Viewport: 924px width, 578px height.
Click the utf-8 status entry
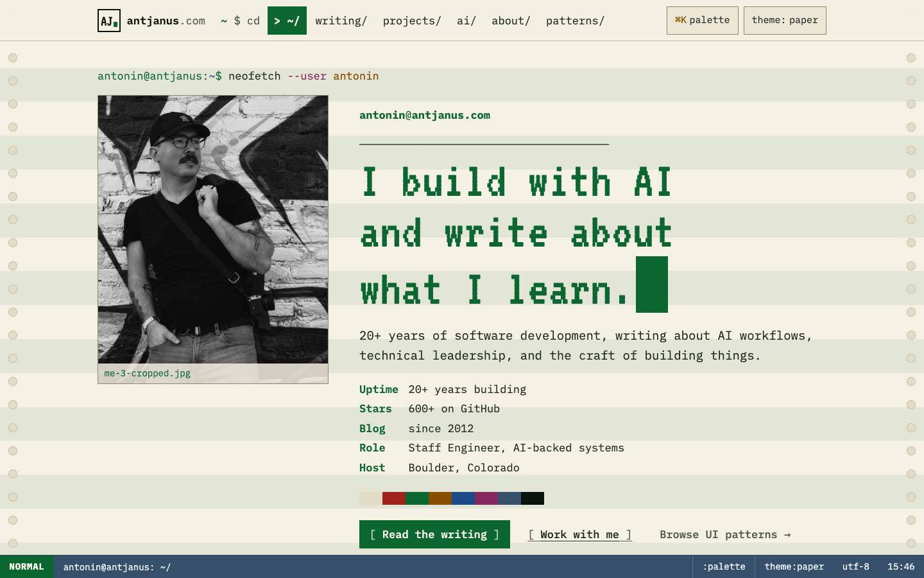click(856, 566)
